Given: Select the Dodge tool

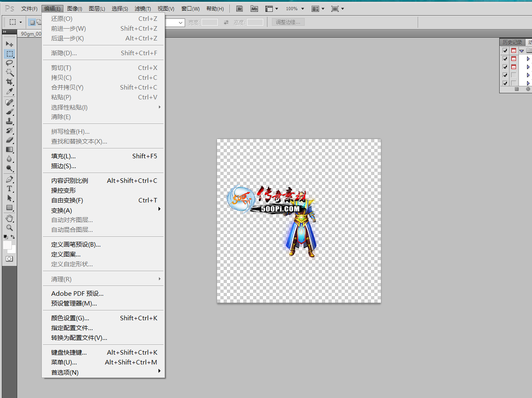Looking at the screenshot, I should pos(9,168).
